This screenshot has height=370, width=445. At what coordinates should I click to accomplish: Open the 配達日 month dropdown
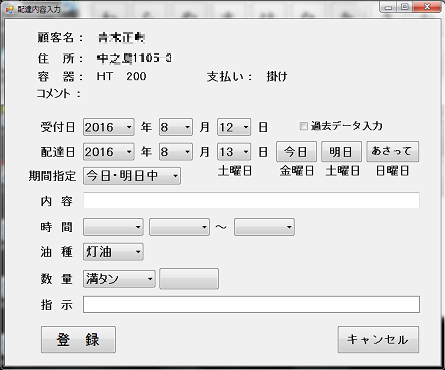click(176, 152)
